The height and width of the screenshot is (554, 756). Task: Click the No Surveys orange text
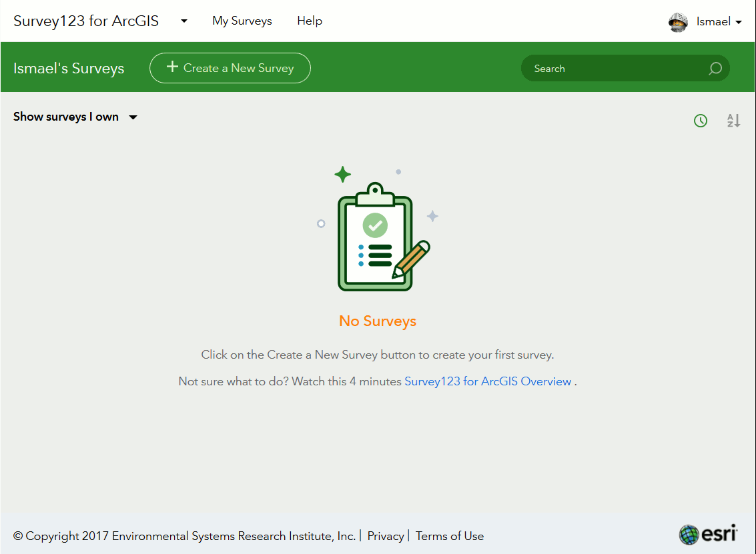(x=378, y=321)
